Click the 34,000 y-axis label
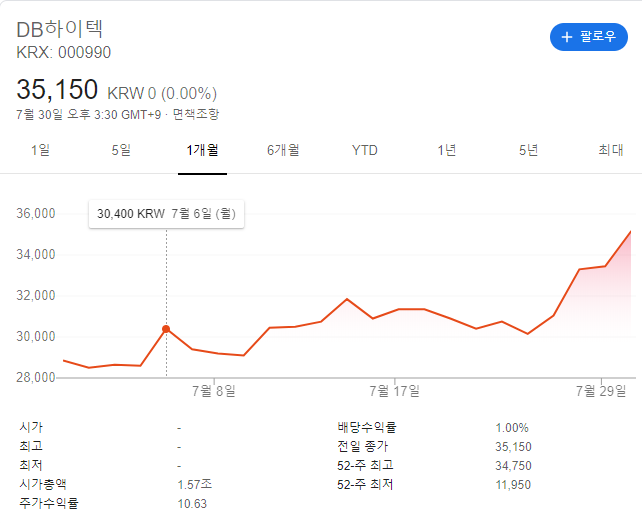Viewport: 642px width, 523px height. 36,254
